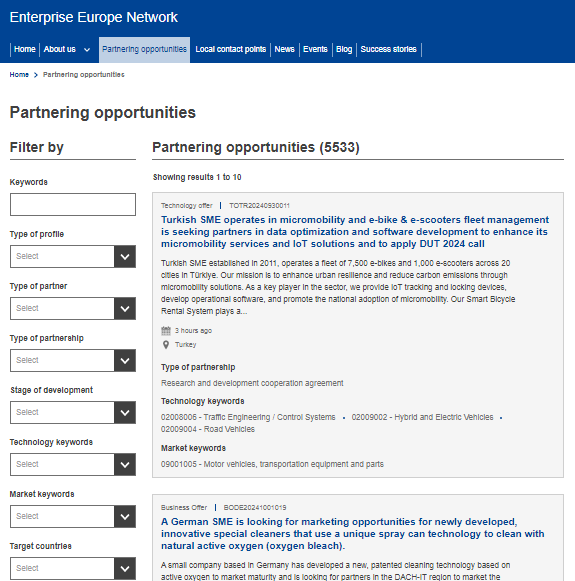Open the News menu item
This screenshot has height=581, width=575.
point(284,49)
